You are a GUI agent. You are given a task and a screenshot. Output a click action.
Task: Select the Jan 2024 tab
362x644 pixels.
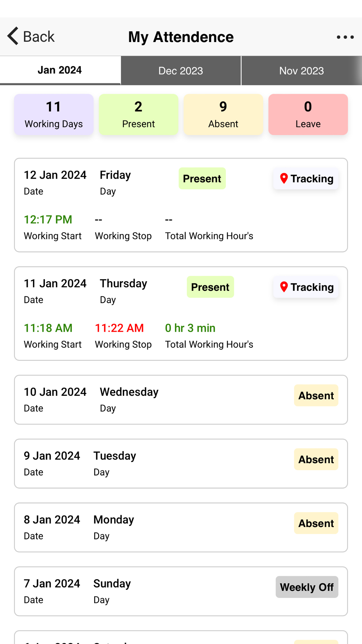click(x=60, y=70)
